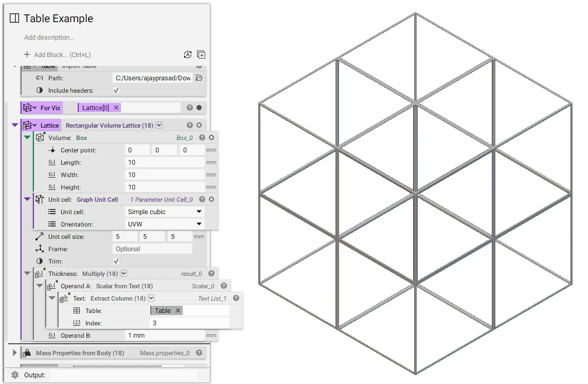Toggle visibility circle on Unit cell row

pyautogui.click(x=211, y=199)
